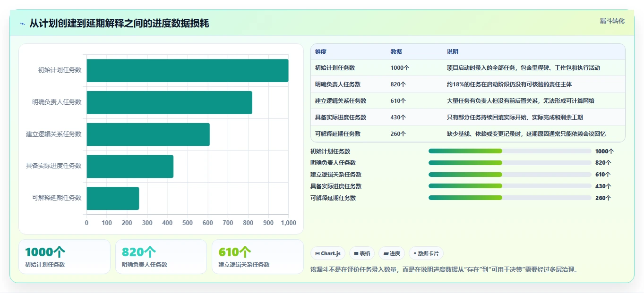The width and height of the screenshot is (644, 293).
Task: Click table cell 具备实际进度任务数
Action: [341, 117]
